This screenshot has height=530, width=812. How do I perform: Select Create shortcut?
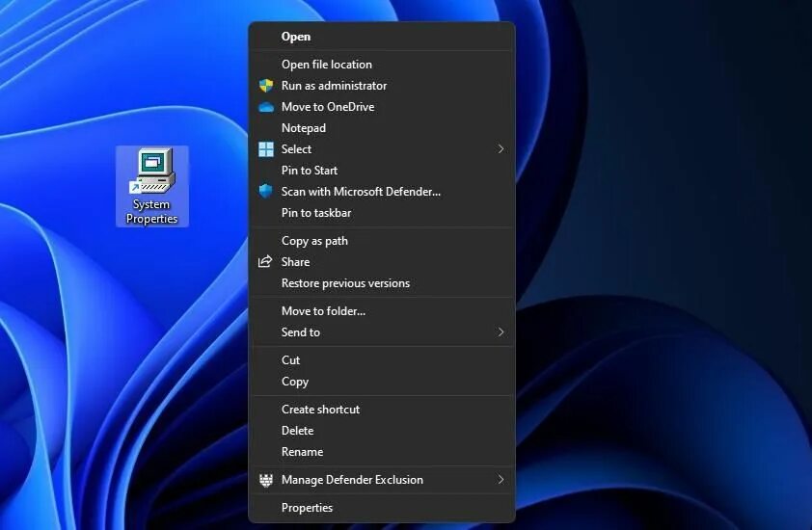coord(382,410)
